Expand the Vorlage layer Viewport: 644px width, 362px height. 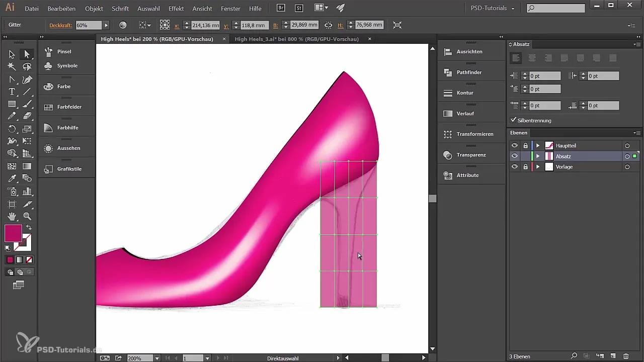coord(538,166)
